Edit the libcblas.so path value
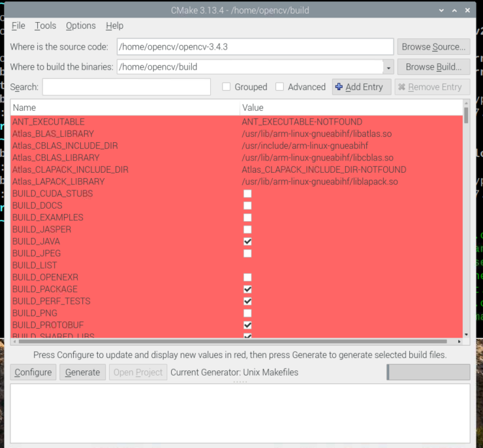The image size is (483, 448). (x=318, y=158)
